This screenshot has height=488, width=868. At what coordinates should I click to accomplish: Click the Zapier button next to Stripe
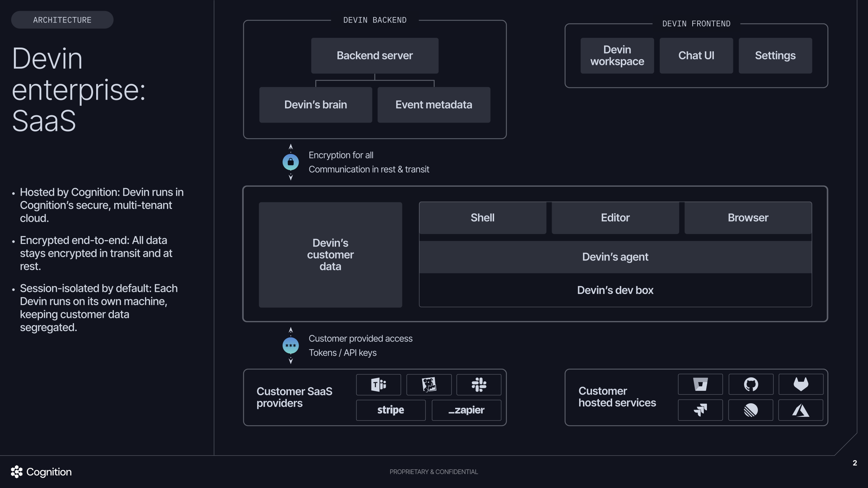coord(466,410)
